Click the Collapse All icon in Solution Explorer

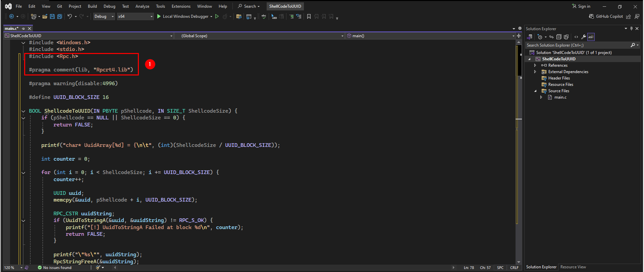click(559, 37)
